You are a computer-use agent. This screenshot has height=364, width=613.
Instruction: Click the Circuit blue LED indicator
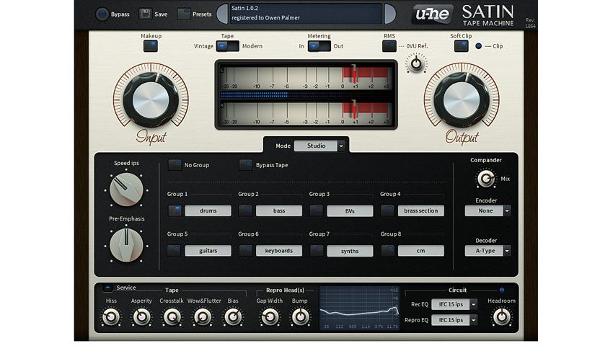(x=502, y=290)
